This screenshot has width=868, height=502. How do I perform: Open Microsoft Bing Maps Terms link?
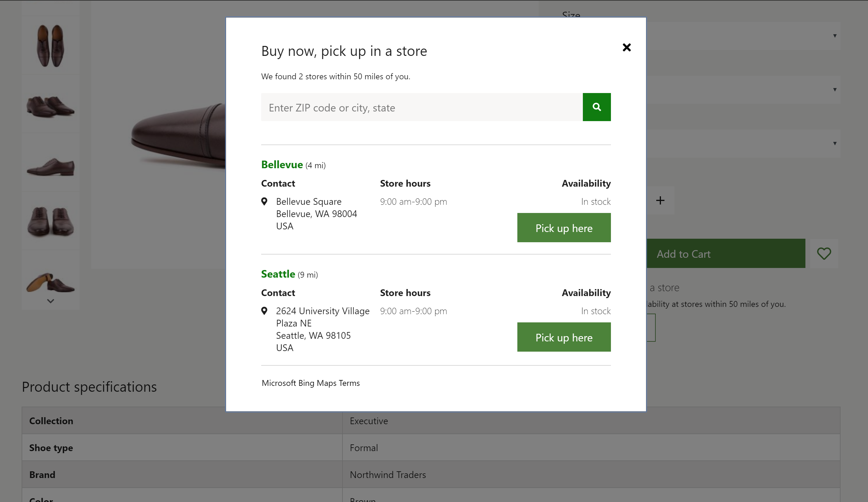click(310, 382)
